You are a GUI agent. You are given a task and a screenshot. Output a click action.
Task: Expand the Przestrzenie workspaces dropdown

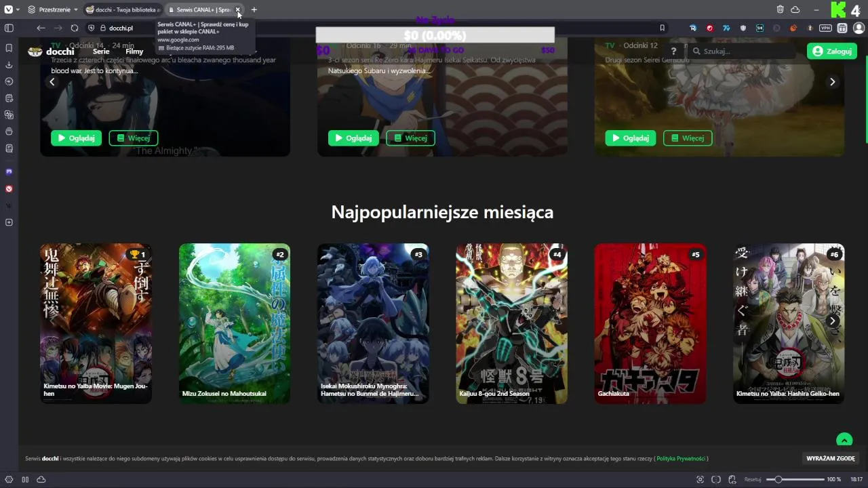click(53, 9)
